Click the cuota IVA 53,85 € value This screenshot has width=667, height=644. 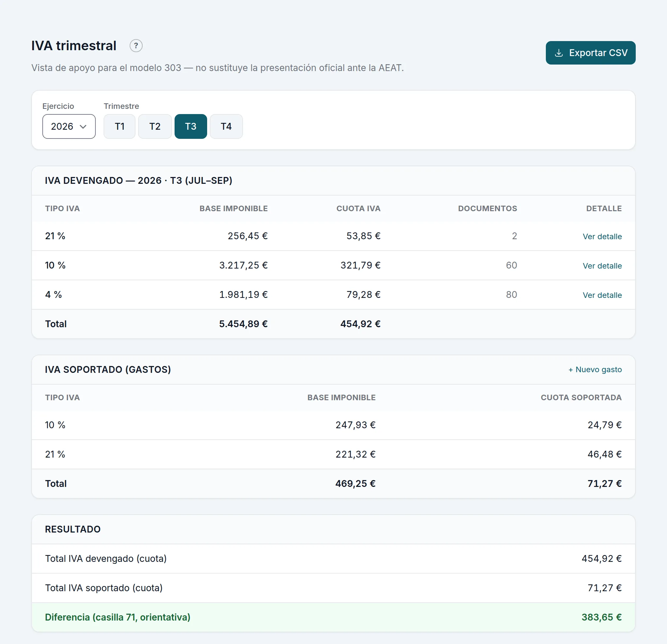[363, 236]
